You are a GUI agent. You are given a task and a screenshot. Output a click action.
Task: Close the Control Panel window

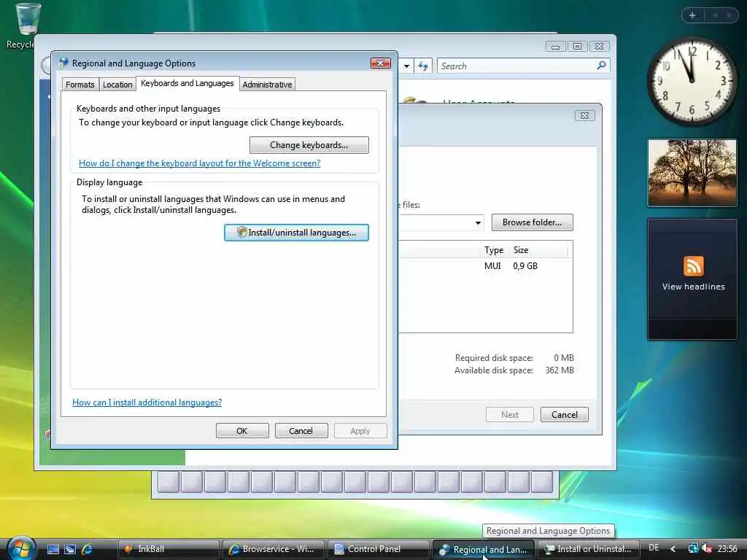[x=600, y=46]
